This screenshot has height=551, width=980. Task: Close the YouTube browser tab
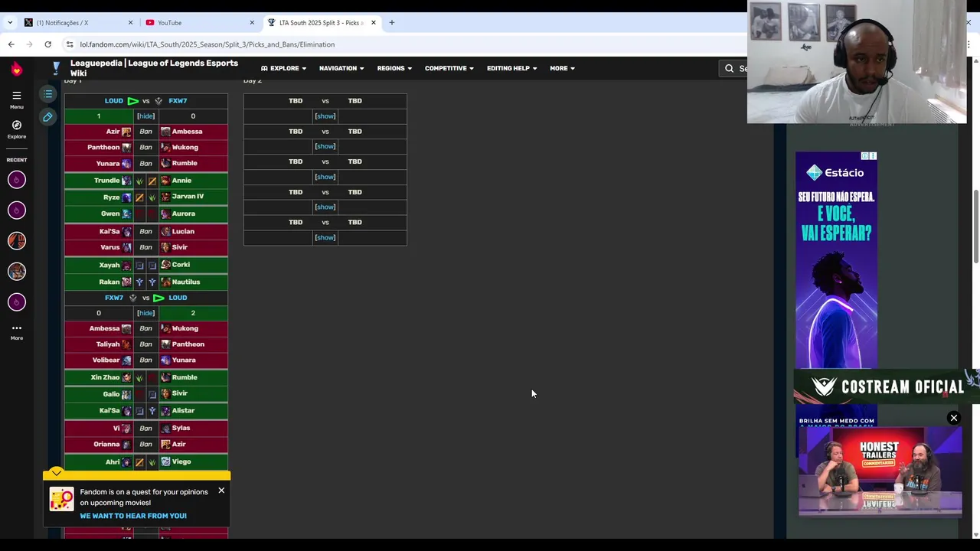252,22
